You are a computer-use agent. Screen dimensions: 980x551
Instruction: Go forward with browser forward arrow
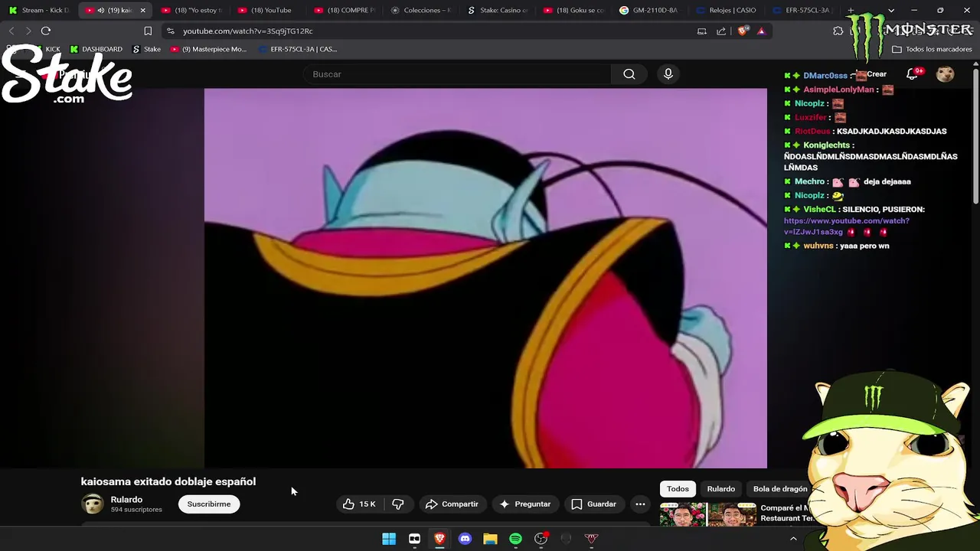click(28, 31)
